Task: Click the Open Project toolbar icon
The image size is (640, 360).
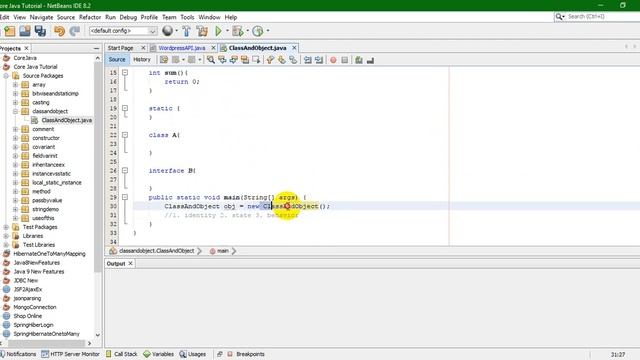Action: [x=25, y=31]
